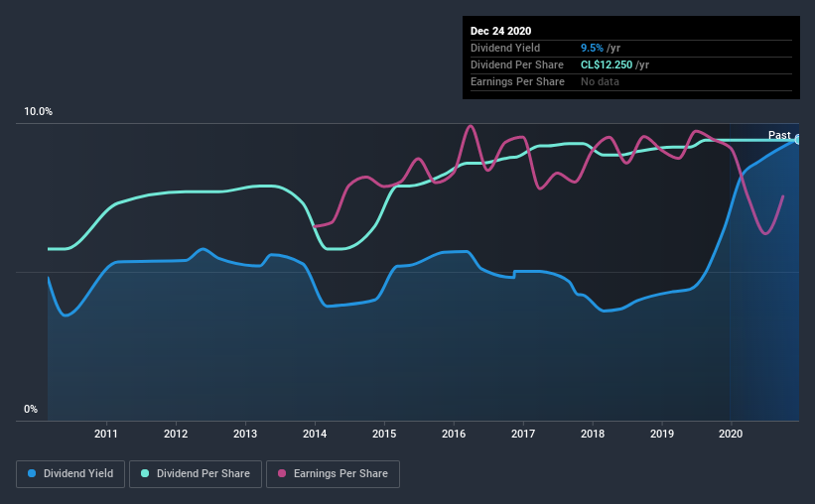Toggle the Dividend Per Share legend button
Viewport: 815px width, 504px height.
pyautogui.click(x=196, y=474)
